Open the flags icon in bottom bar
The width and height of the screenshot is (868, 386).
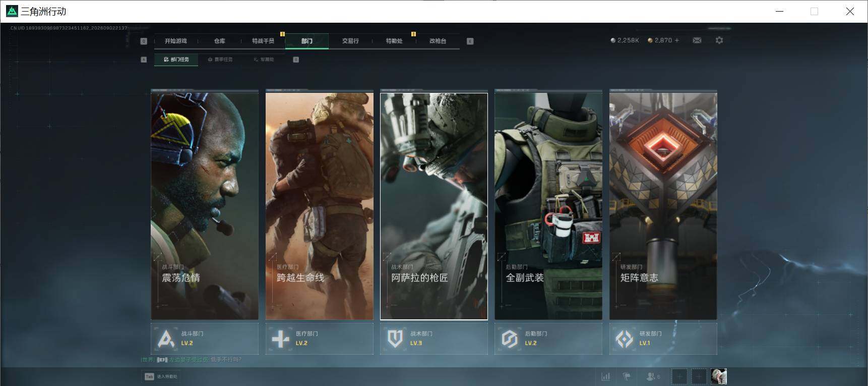(x=627, y=376)
